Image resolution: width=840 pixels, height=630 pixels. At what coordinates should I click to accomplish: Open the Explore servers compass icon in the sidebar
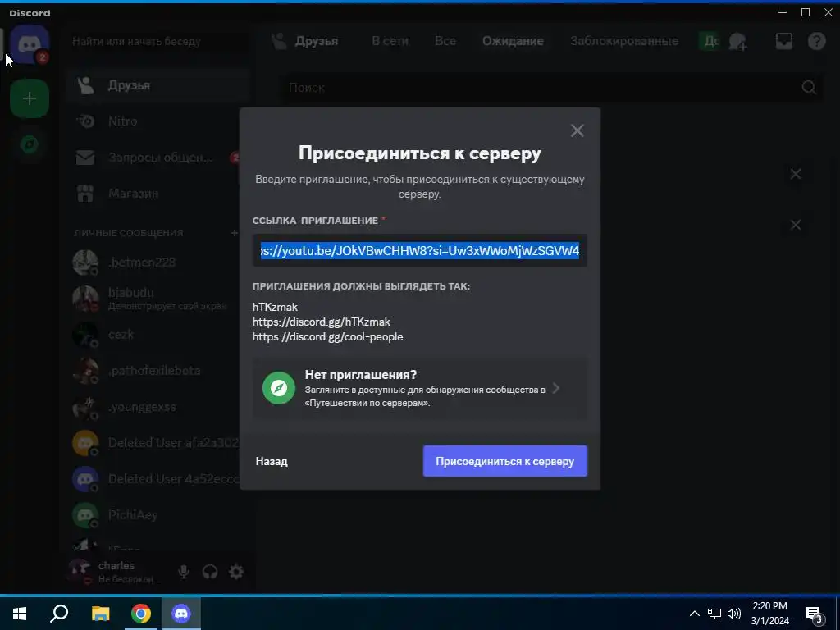click(30, 144)
